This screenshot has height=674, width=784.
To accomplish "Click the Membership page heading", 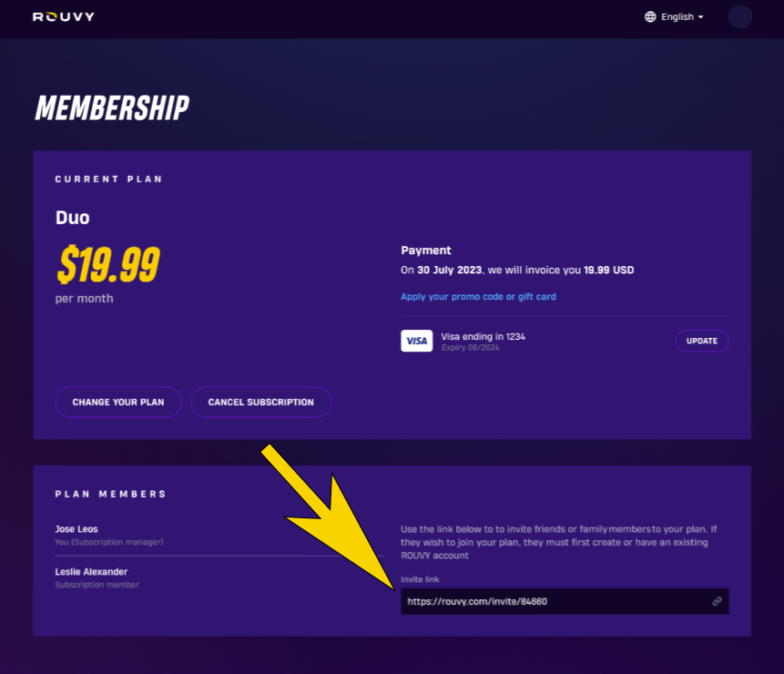I will coord(112,108).
